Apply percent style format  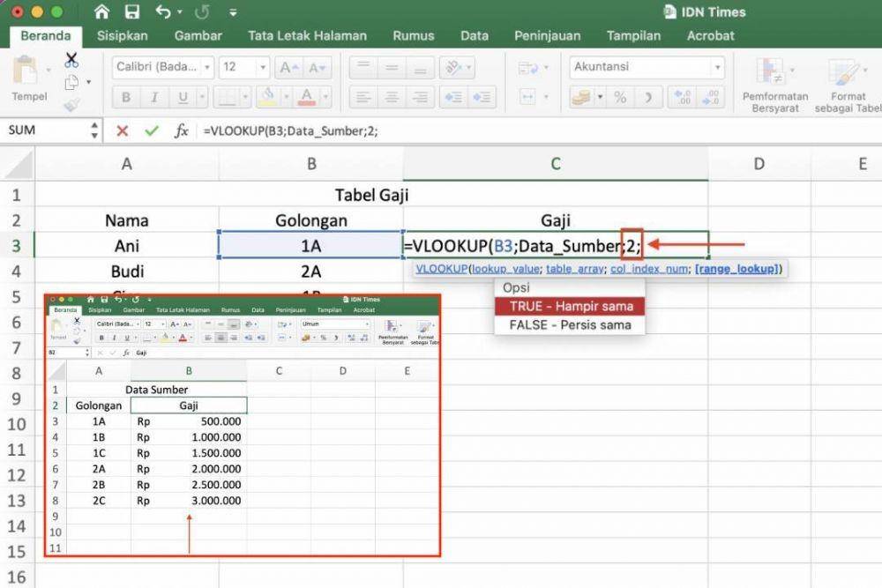point(620,97)
